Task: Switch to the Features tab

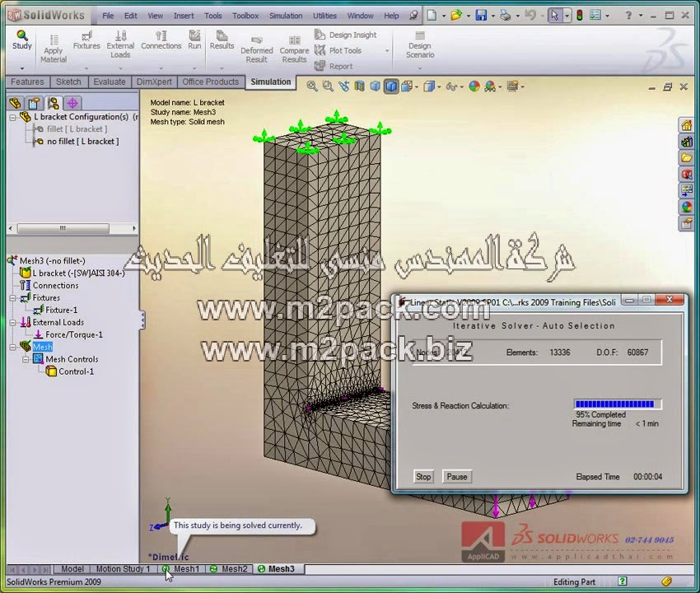Action: click(x=27, y=82)
